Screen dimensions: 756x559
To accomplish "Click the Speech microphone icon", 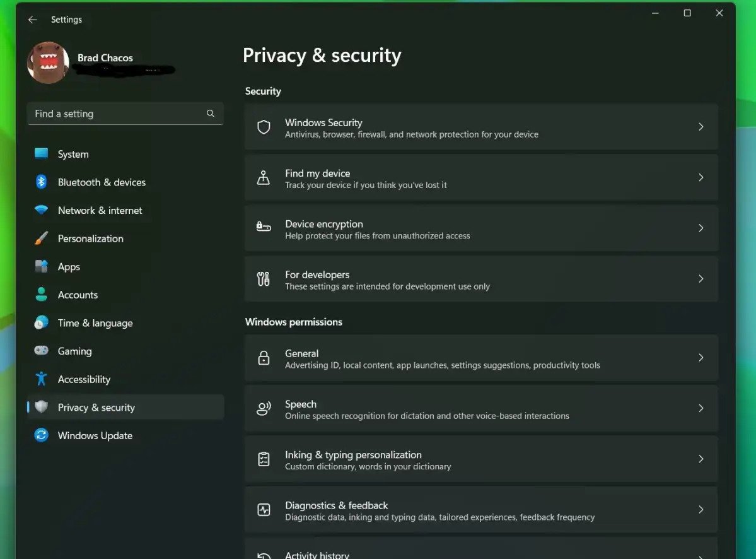I will pyautogui.click(x=264, y=408).
